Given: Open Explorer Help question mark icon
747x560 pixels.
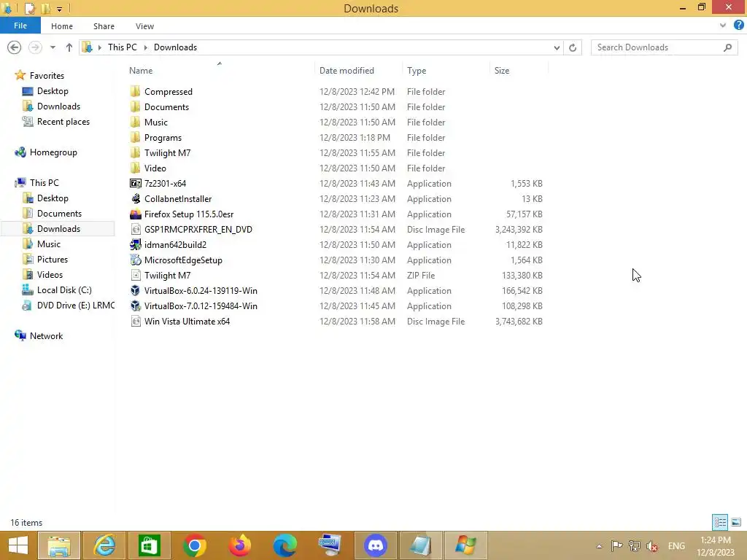Looking at the screenshot, I should (x=738, y=26).
